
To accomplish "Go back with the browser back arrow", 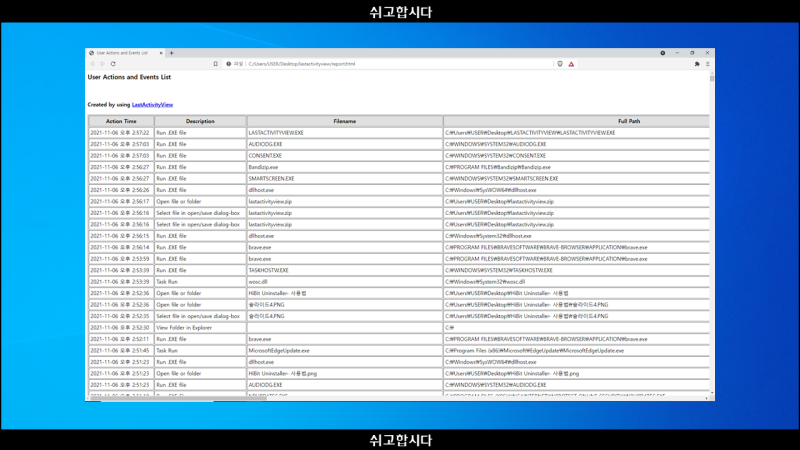I will [x=92, y=64].
